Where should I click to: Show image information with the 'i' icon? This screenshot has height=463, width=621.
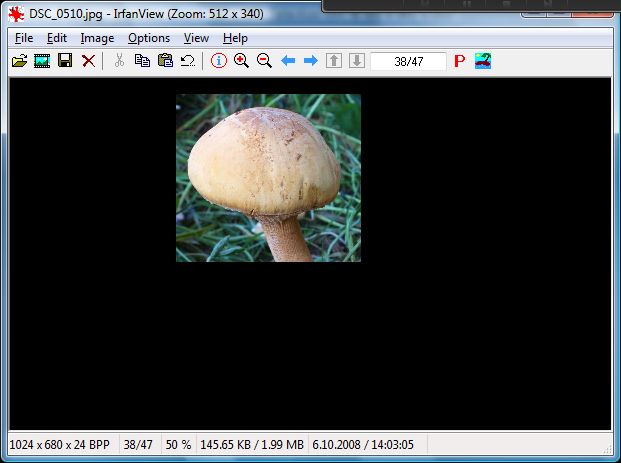pos(219,61)
